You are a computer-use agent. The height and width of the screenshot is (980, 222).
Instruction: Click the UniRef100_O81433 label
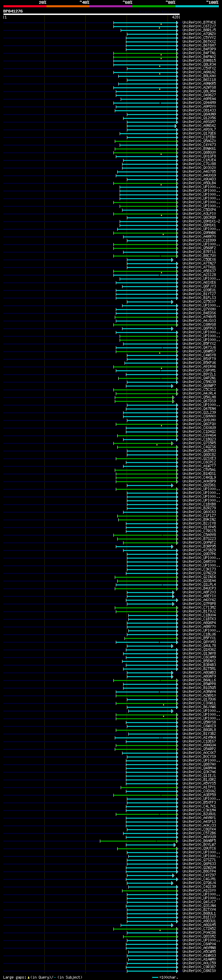coord(199,110)
